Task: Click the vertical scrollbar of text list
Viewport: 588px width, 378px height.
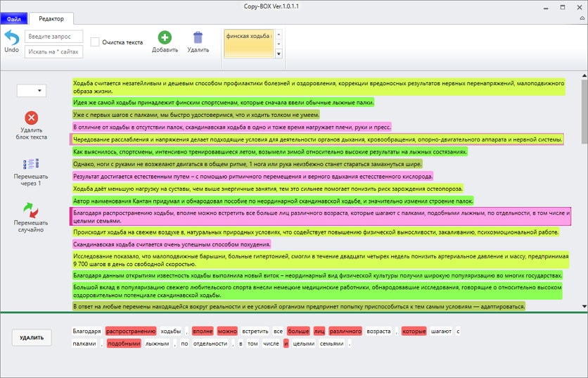Action: (x=583, y=190)
